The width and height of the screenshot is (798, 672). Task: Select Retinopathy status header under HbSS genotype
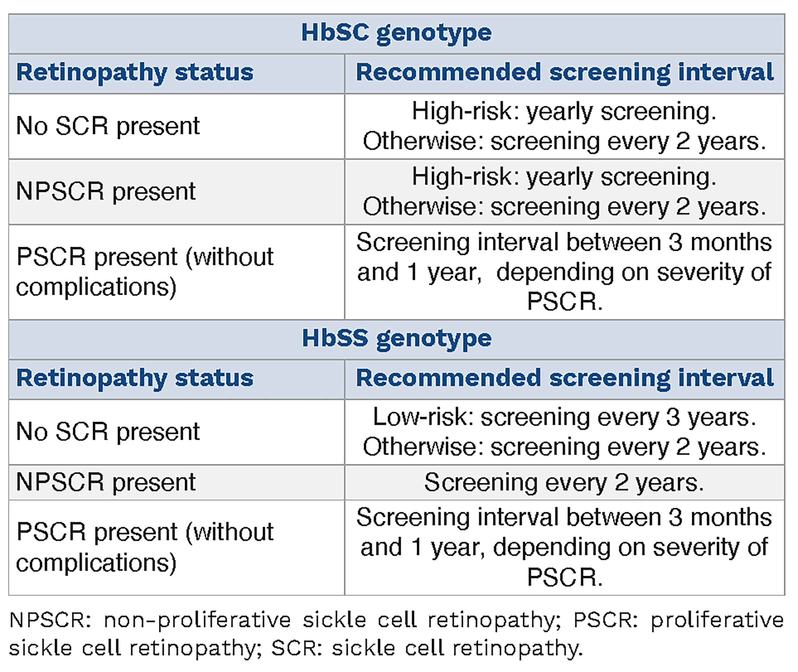(x=135, y=378)
